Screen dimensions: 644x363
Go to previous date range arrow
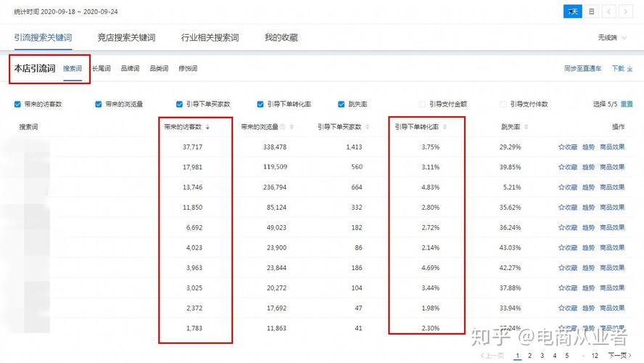pyautogui.click(x=608, y=12)
